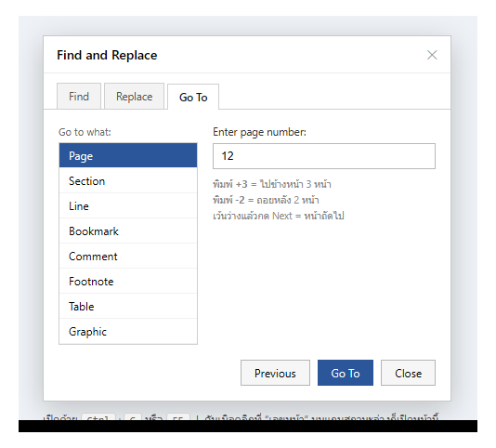Select the Go To tab
The image size is (496, 448).
click(x=193, y=98)
